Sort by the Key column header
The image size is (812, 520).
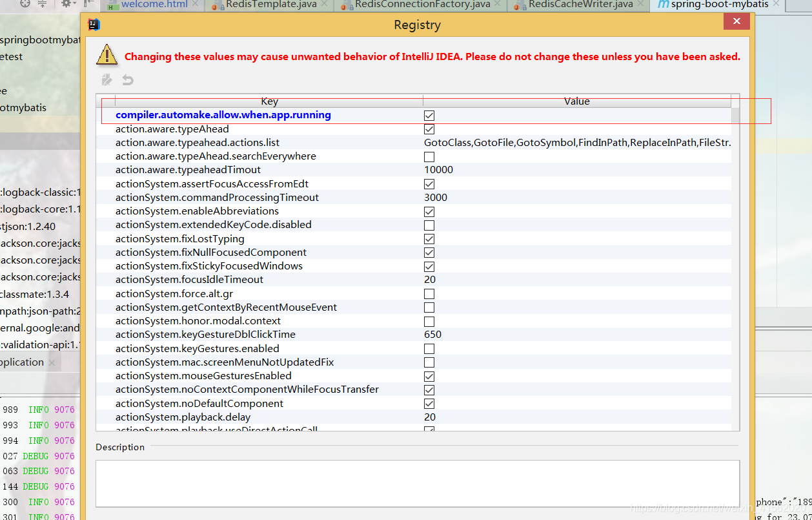click(x=269, y=101)
